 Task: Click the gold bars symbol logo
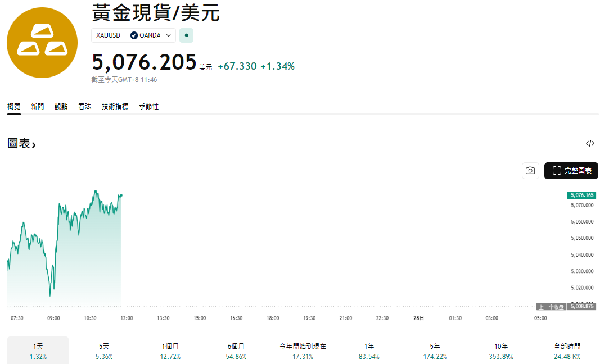pos(42,43)
